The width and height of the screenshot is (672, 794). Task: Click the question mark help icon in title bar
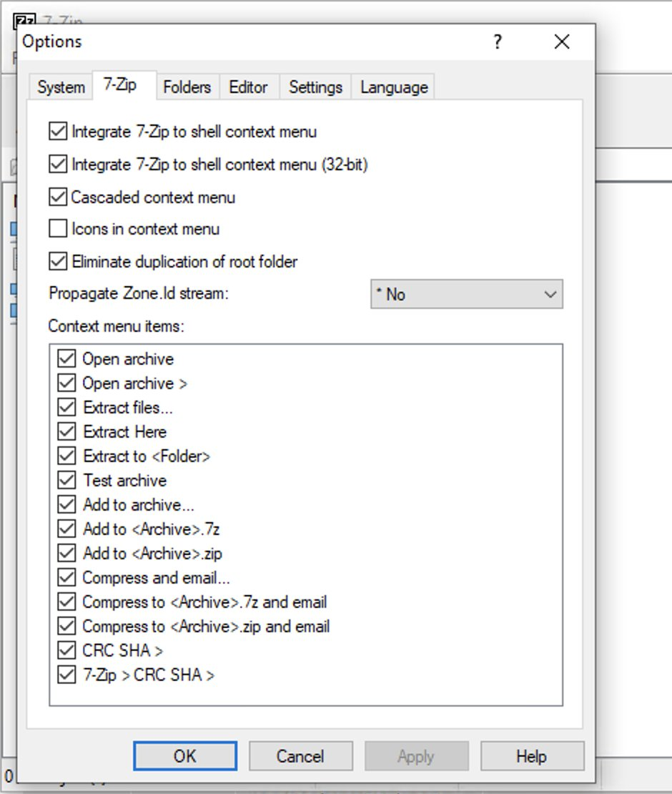pos(498,42)
